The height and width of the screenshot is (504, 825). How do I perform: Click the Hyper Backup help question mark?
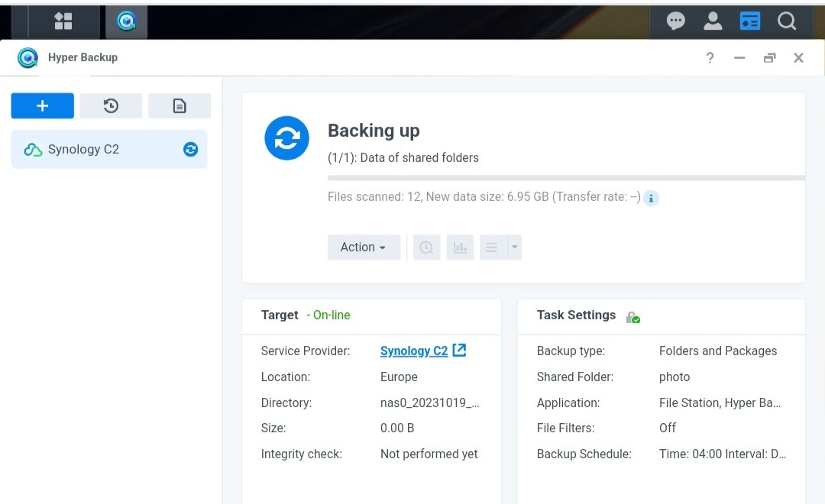710,57
